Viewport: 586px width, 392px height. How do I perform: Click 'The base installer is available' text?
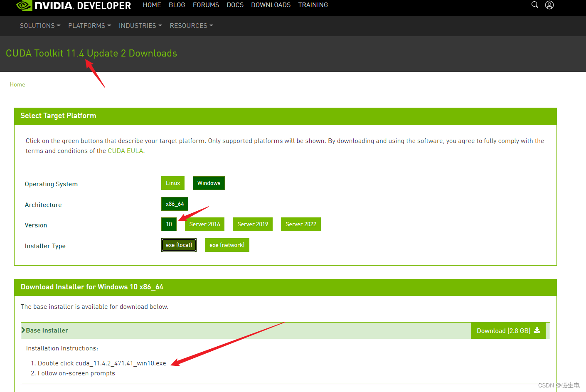point(94,307)
